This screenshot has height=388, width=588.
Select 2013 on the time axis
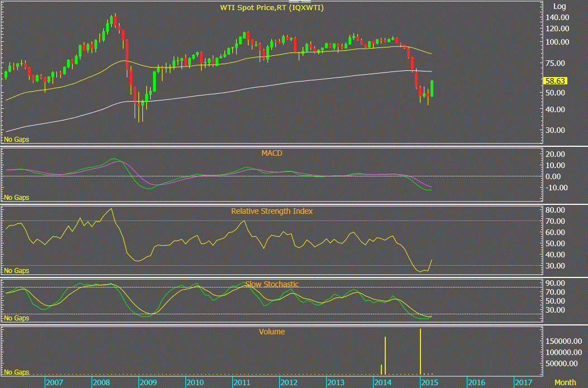coord(336,382)
